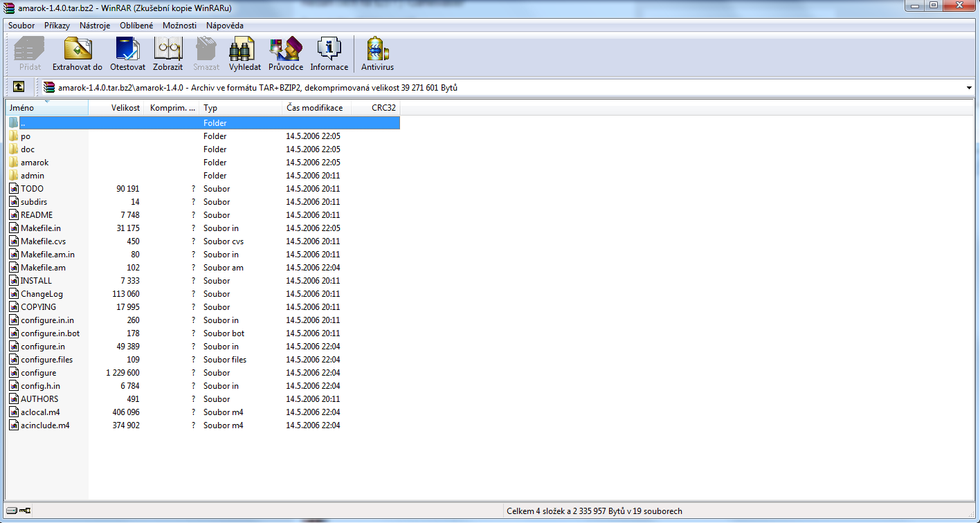Click the type 'Soubor bot'

(224, 333)
